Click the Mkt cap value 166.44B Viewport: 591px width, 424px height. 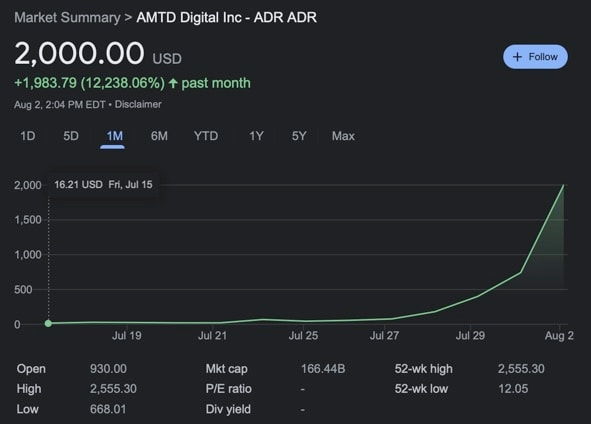coord(323,369)
